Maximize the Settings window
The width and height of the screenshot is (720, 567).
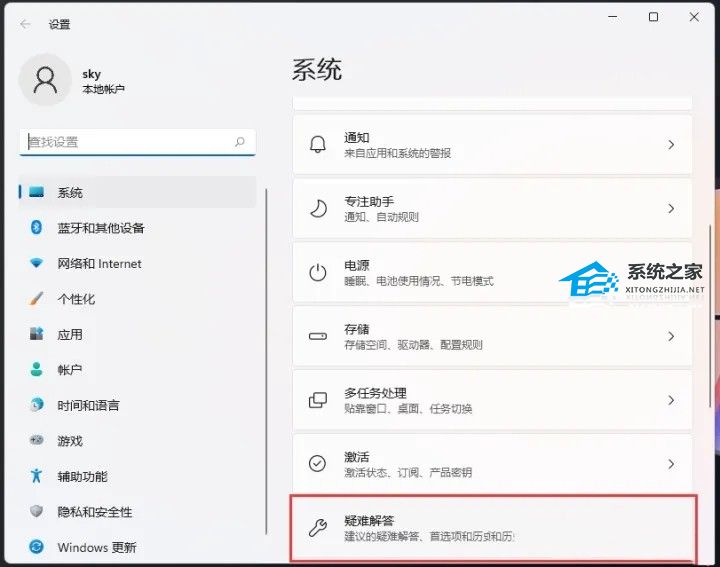point(653,17)
